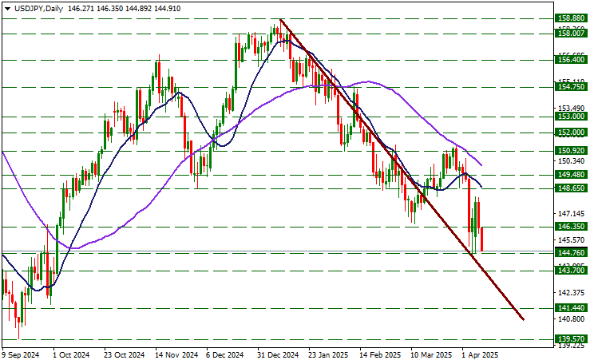Select the 156.400 price level label
The image size is (590, 364).
click(x=571, y=60)
